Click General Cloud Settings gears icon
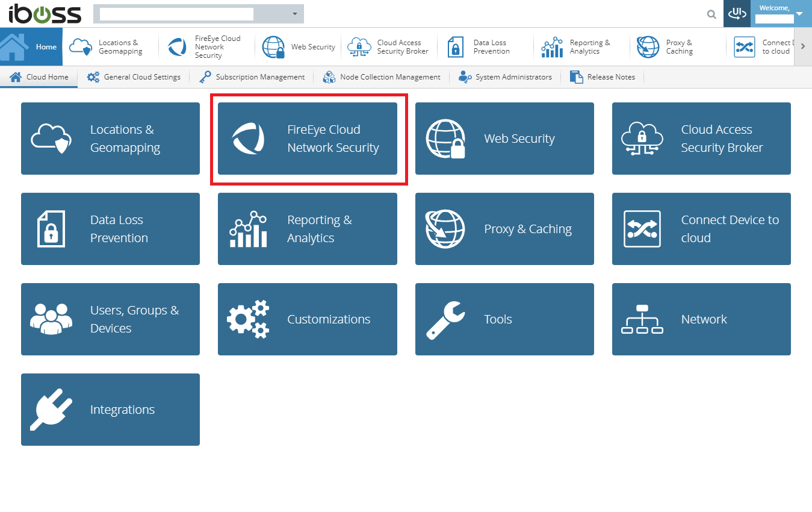Viewport: 812px width, 512px height. (x=93, y=77)
